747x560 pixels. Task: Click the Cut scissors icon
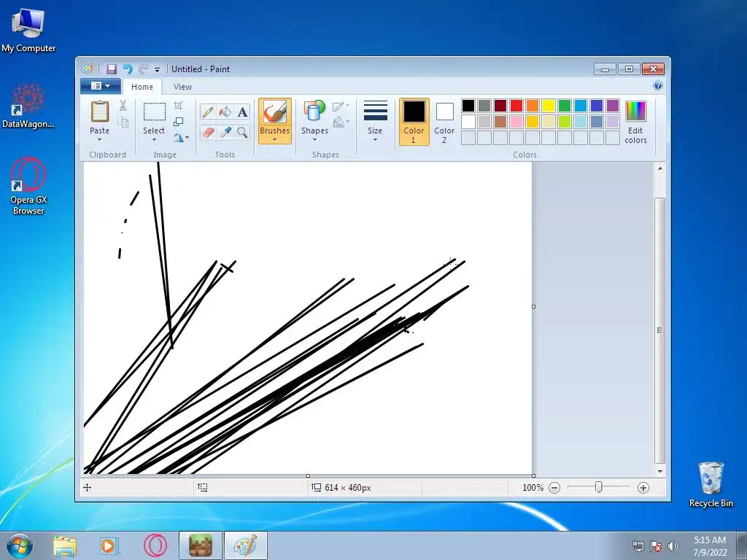pos(123,105)
